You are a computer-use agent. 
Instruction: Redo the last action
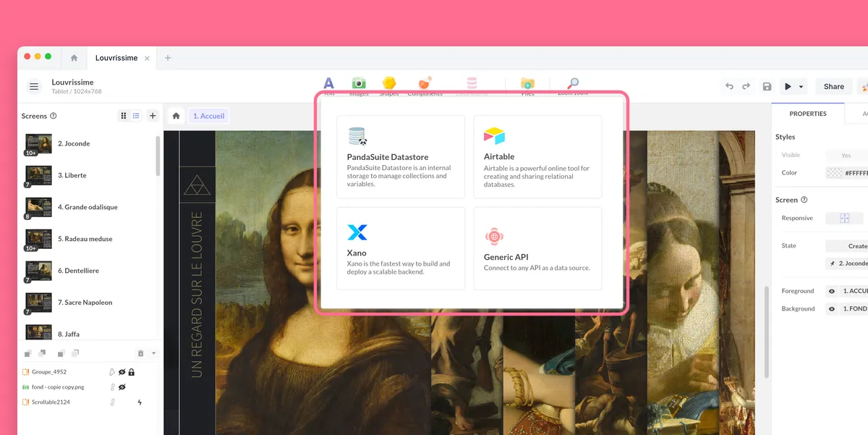(x=746, y=87)
